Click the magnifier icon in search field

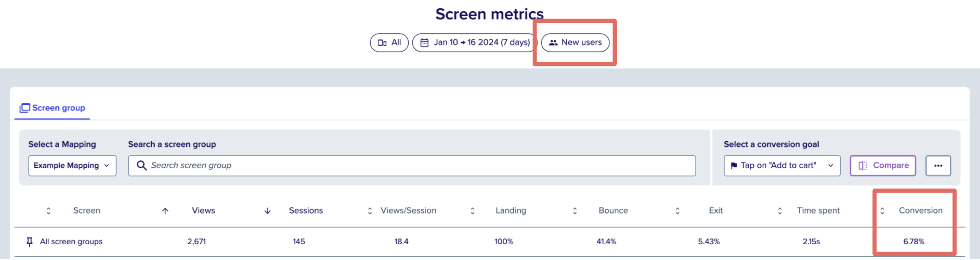click(142, 166)
